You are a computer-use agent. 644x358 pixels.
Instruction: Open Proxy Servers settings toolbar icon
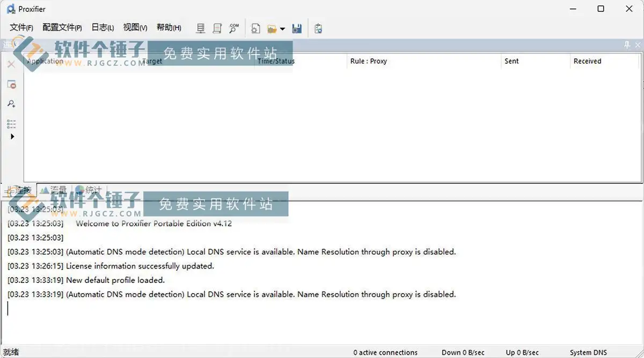[201, 28]
